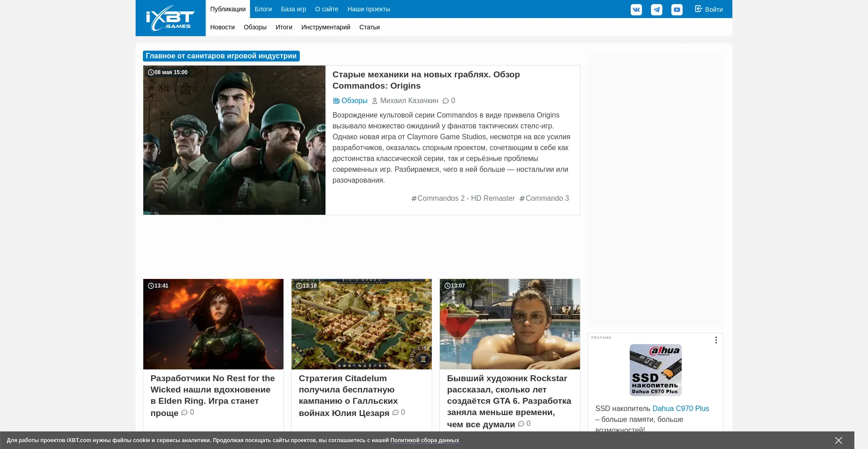
Task: Open the VK social page icon
Action: pyautogui.click(x=636, y=9)
